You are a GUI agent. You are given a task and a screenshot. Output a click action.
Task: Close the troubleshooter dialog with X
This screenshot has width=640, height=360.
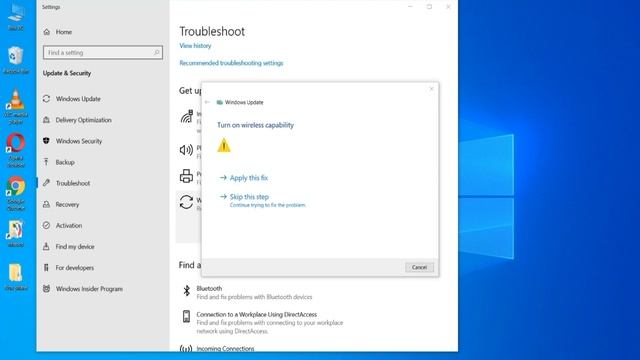(431, 89)
